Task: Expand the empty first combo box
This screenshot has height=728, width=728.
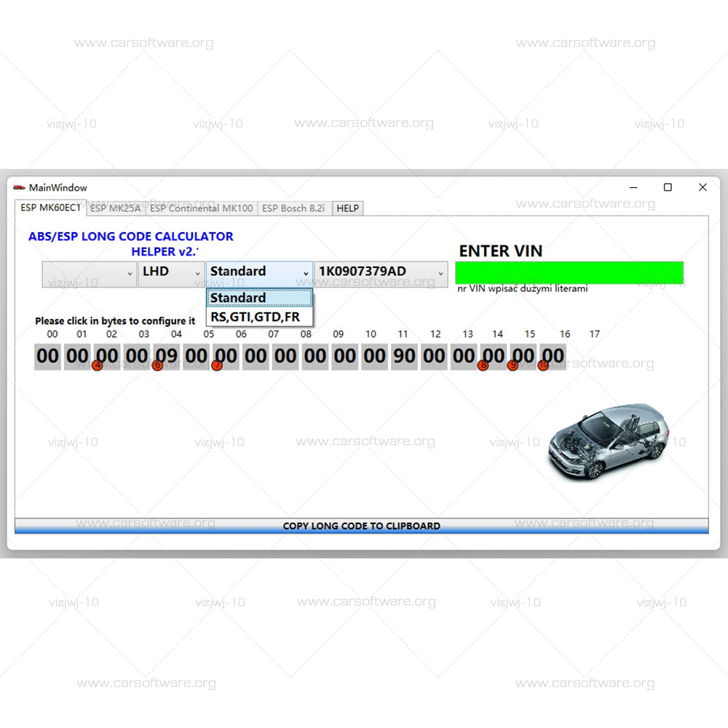Action: point(89,274)
